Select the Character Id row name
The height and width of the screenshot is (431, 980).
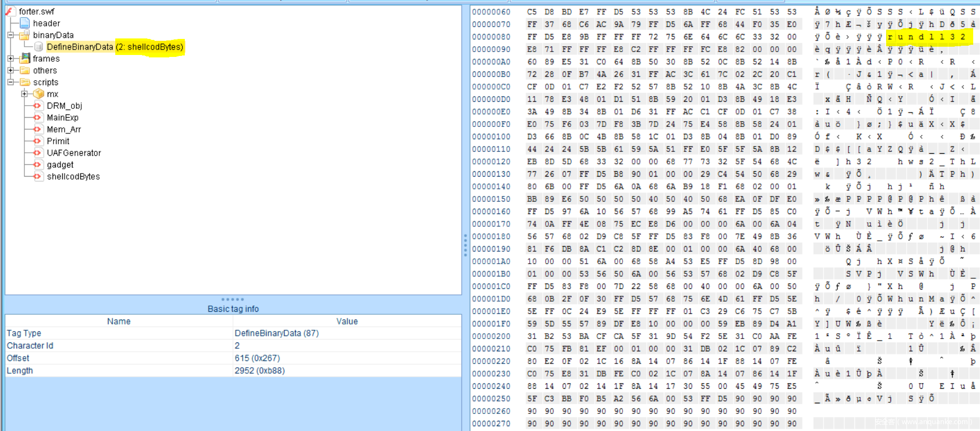point(30,345)
